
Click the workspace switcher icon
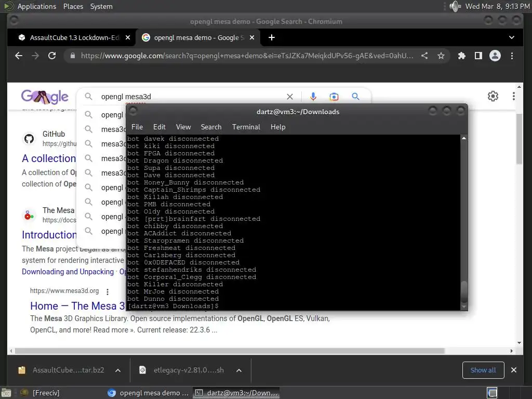click(492, 393)
